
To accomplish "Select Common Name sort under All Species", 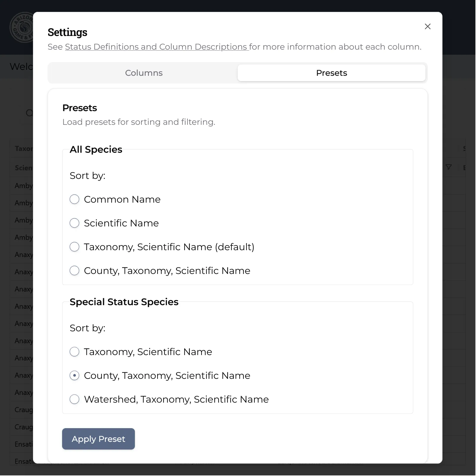I will (x=75, y=199).
